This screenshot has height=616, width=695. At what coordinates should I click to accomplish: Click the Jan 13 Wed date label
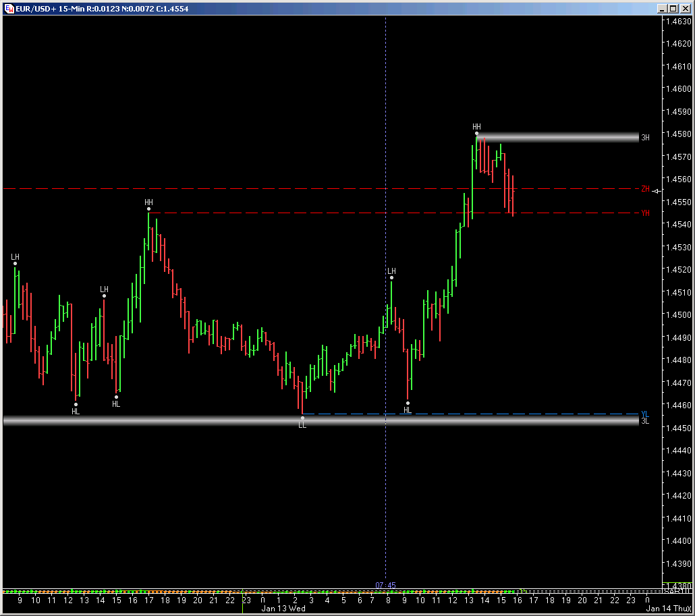(283, 609)
